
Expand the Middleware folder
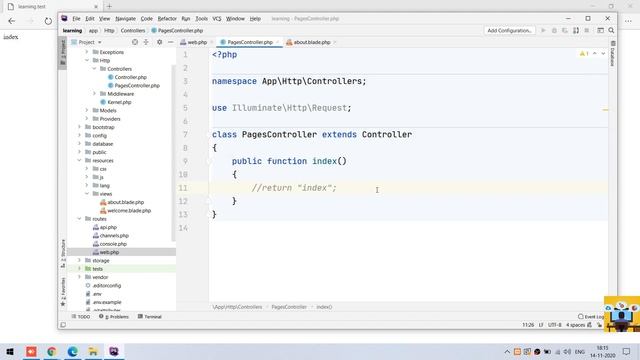(x=94, y=94)
